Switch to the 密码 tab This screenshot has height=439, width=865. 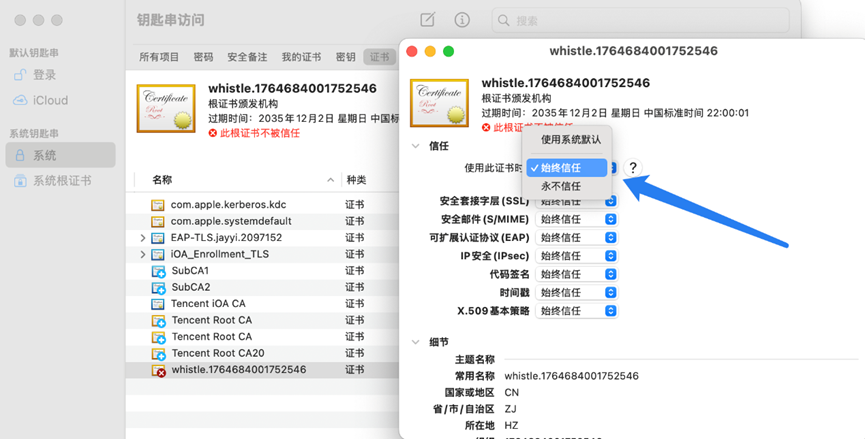203,57
